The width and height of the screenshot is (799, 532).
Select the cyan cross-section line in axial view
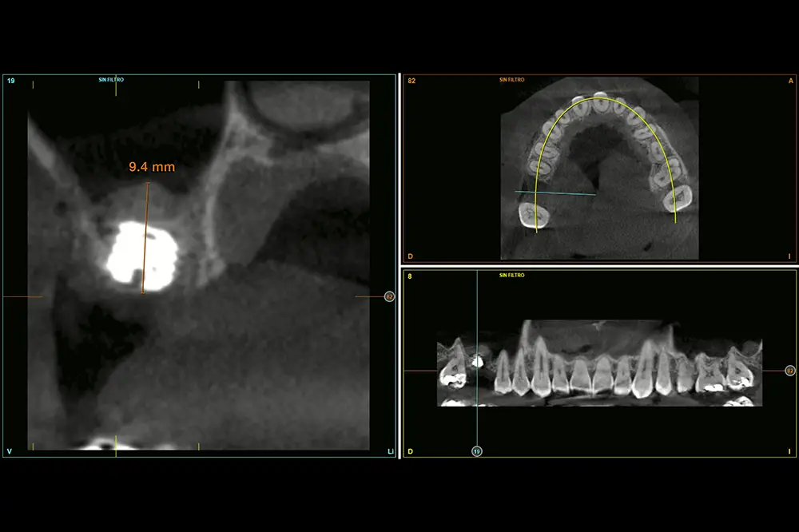point(555,193)
